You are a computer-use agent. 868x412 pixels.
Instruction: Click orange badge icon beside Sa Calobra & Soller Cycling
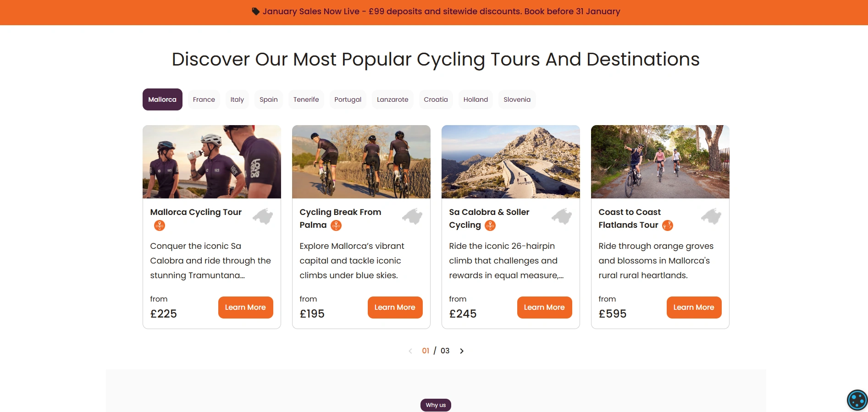pos(490,225)
